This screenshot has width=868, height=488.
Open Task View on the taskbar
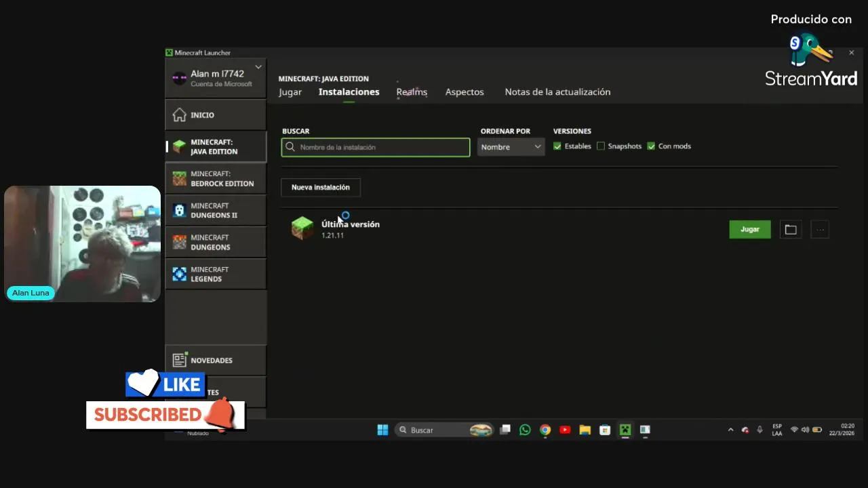tap(505, 430)
